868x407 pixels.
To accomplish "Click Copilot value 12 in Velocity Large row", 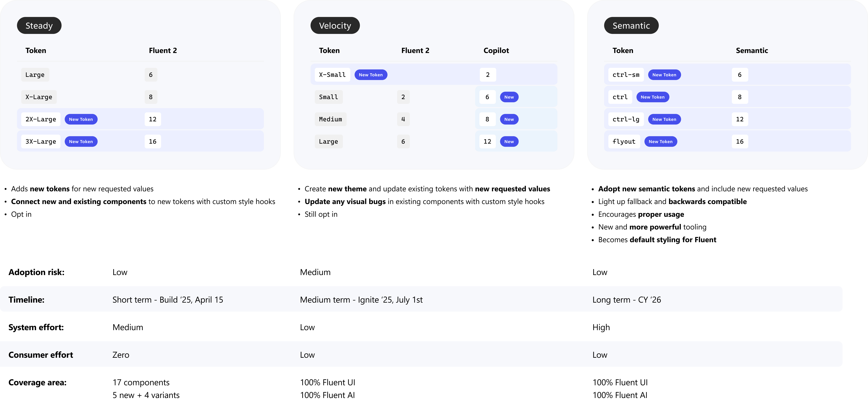I will (487, 141).
